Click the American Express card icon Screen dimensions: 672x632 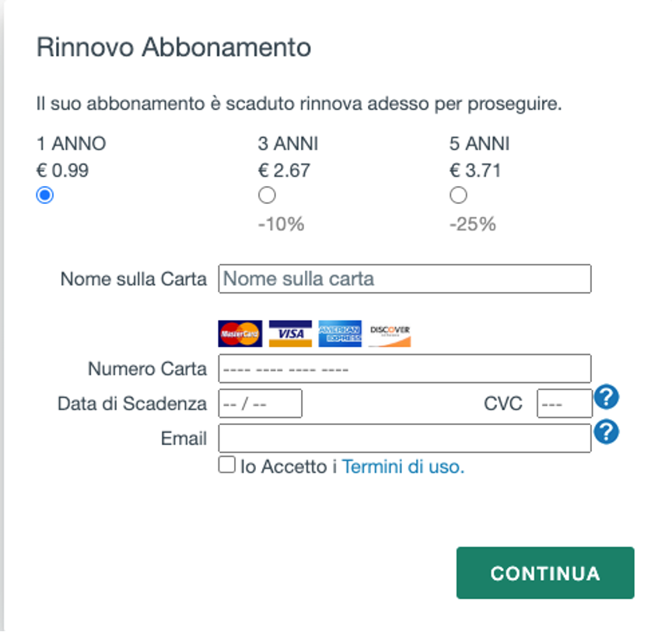tap(340, 333)
